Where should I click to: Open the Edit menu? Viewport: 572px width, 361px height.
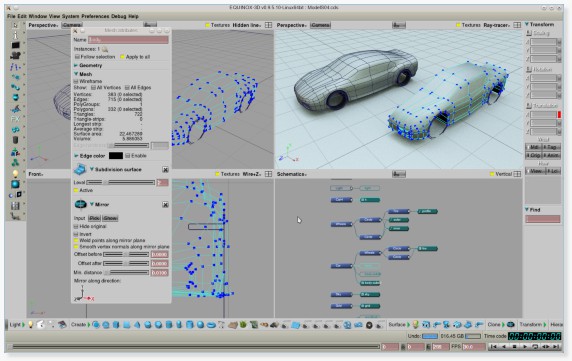[x=22, y=16]
